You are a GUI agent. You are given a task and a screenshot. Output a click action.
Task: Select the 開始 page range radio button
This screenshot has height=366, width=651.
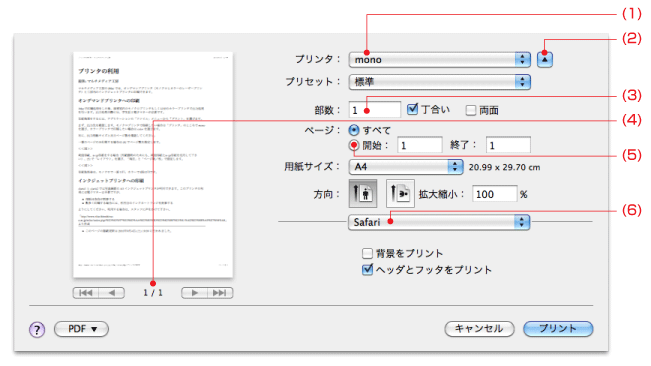click(354, 145)
